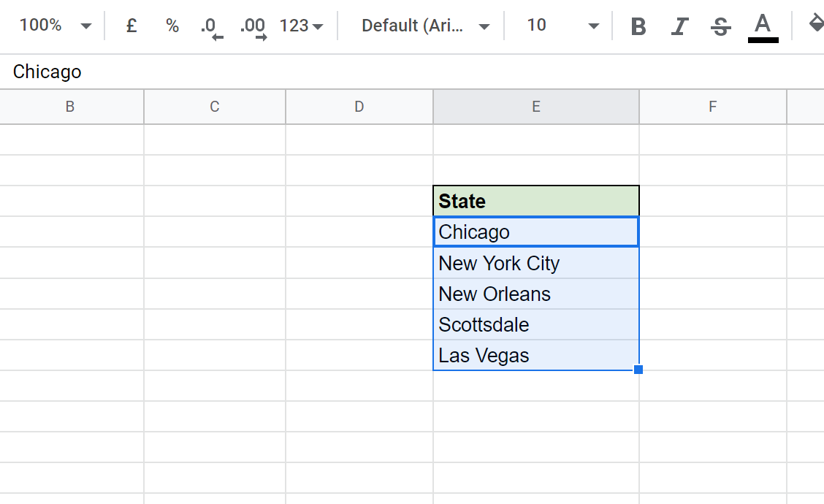The width and height of the screenshot is (824, 504).
Task: Select column E header
Action: click(536, 107)
